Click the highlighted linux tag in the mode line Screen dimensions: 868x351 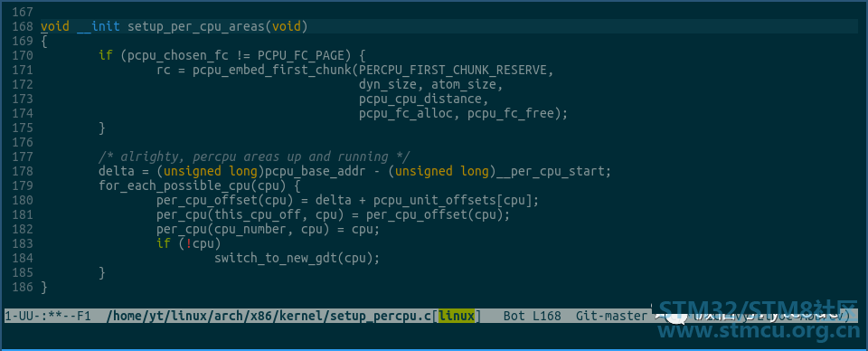tap(457, 316)
